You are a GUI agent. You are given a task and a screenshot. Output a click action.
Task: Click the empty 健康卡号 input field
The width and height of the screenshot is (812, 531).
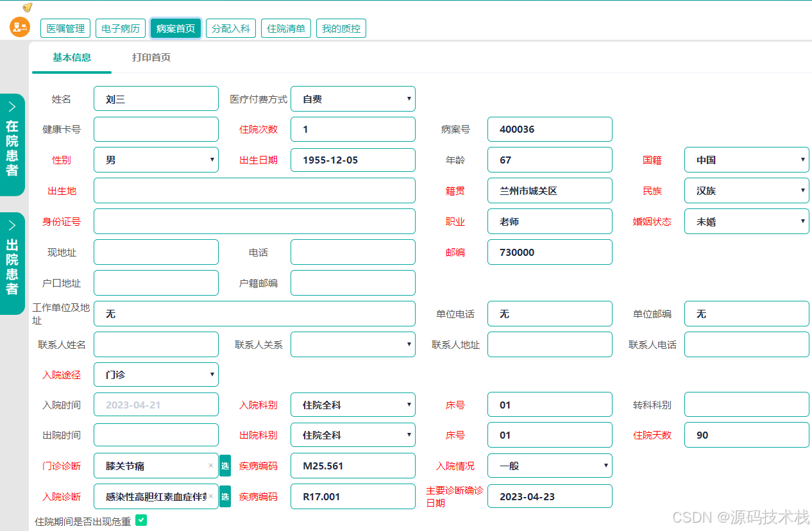tap(156, 129)
